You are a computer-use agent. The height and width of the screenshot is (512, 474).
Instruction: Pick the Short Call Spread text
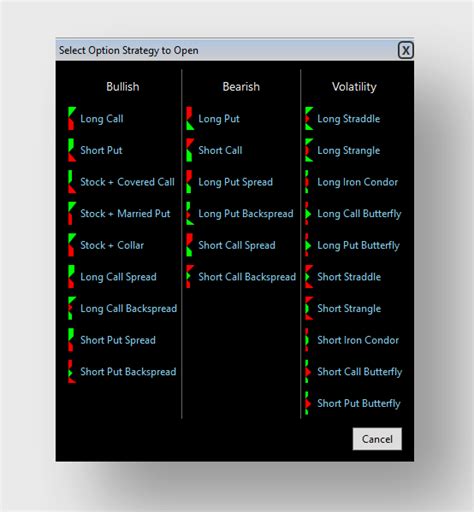click(237, 246)
